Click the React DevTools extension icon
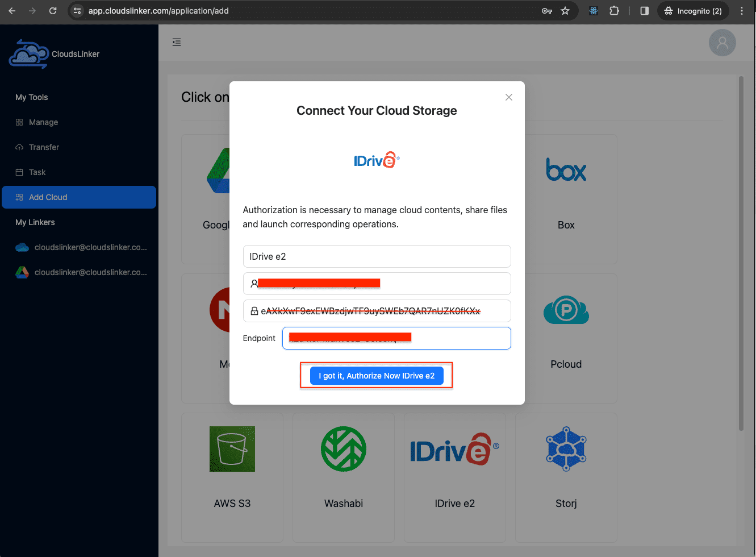756x557 pixels. [594, 11]
